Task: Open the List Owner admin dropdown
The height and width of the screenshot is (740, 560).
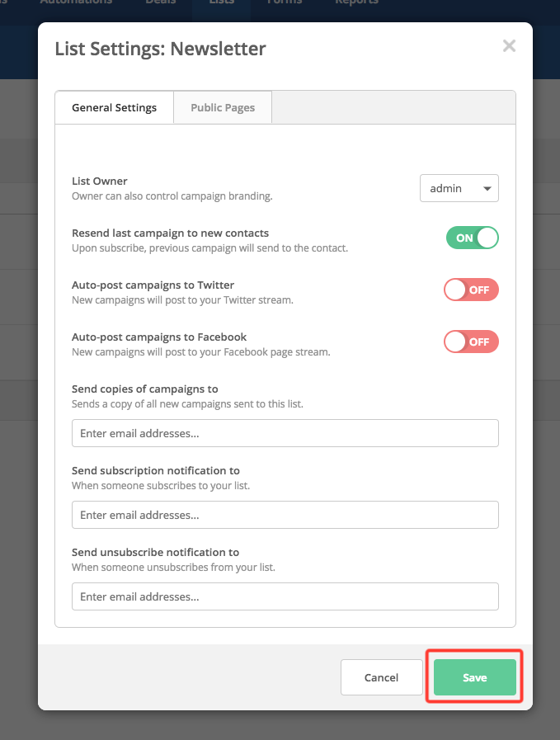Action: coord(459,188)
